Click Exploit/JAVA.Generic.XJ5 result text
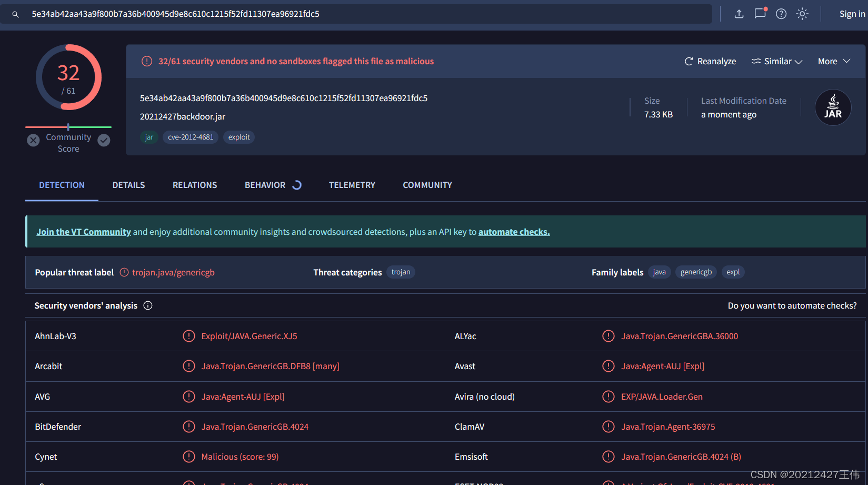The height and width of the screenshot is (485, 868). click(249, 336)
